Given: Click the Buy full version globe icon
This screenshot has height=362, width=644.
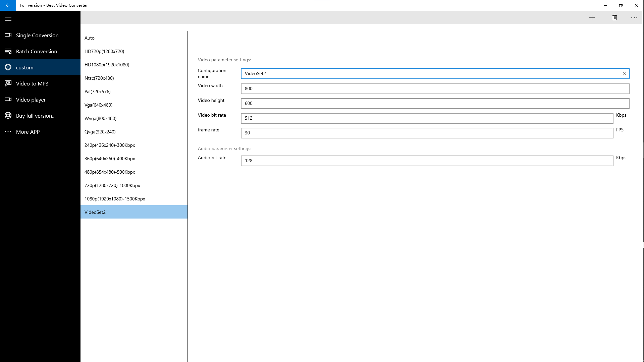Looking at the screenshot, I should (8, 116).
